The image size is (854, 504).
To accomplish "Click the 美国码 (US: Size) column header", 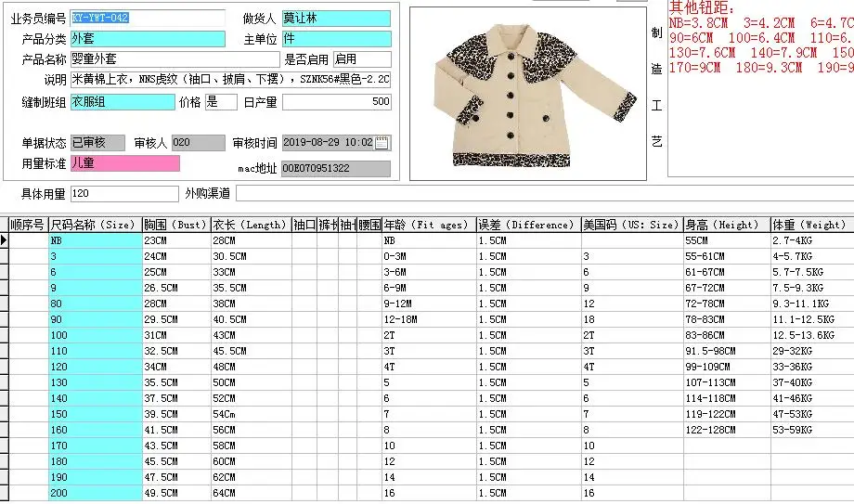I will coord(632,225).
